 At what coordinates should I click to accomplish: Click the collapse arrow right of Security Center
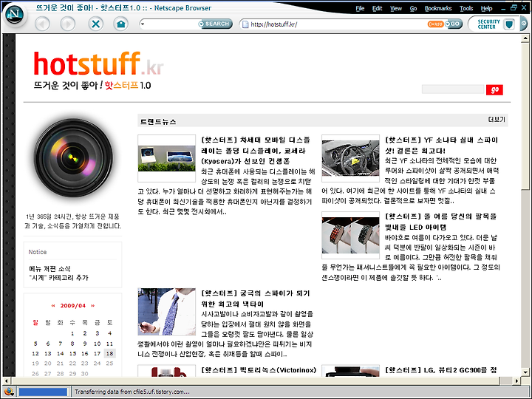(524, 24)
